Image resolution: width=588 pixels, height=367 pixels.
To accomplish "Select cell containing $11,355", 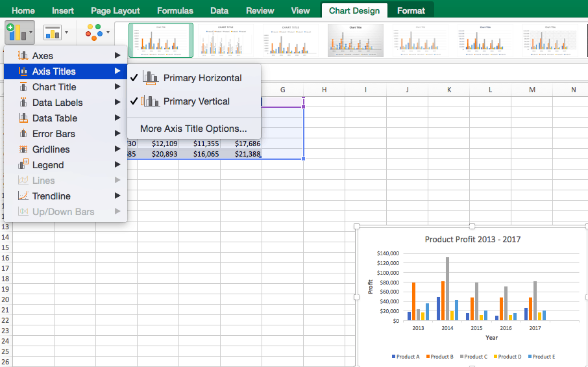I will pyautogui.click(x=199, y=144).
